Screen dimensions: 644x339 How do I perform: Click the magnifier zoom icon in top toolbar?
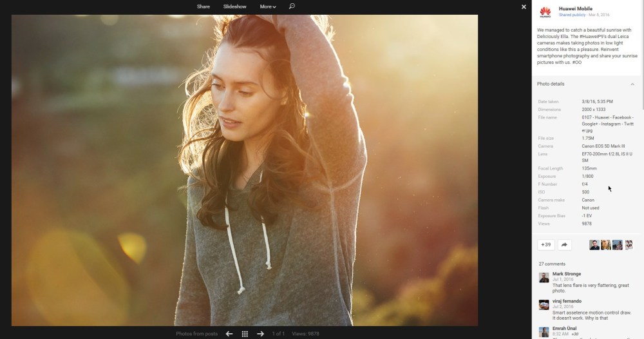pyautogui.click(x=292, y=6)
